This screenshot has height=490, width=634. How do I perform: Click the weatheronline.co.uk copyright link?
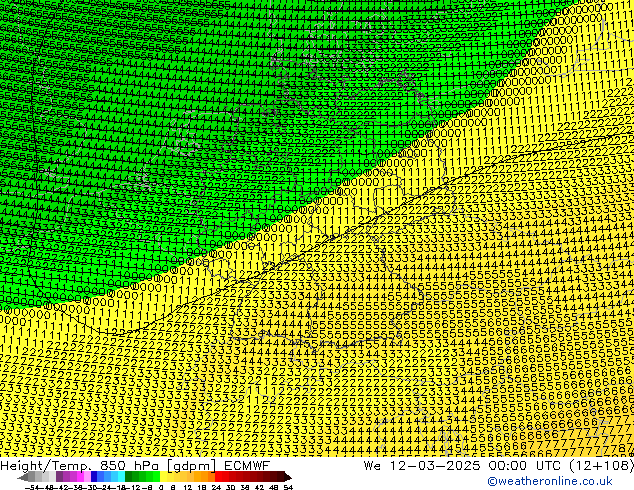pyautogui.click(x=550, y=481)
